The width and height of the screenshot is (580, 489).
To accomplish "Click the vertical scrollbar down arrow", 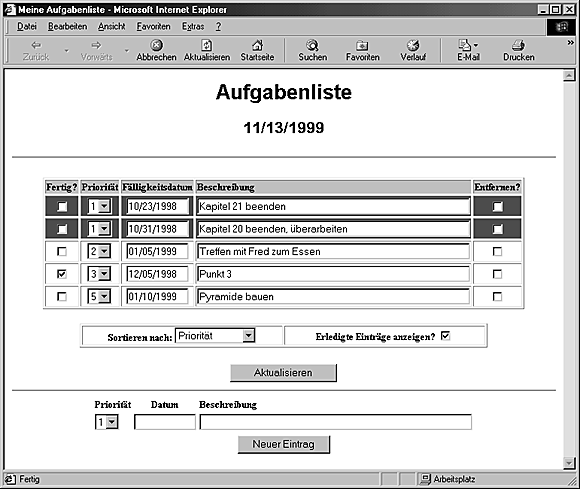I will 569,463.
